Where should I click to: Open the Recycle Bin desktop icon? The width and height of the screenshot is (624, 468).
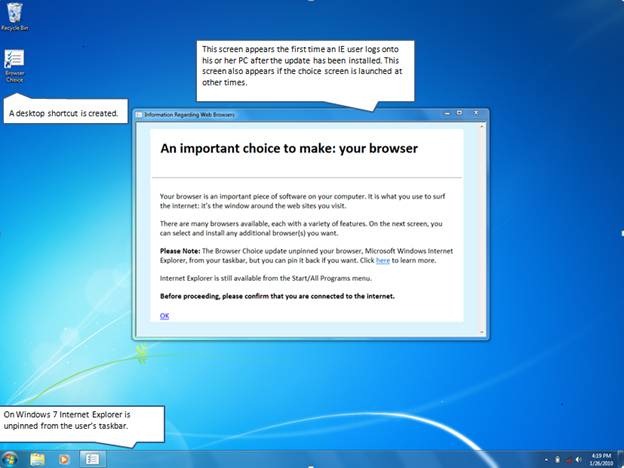click(x=15, y=16)
